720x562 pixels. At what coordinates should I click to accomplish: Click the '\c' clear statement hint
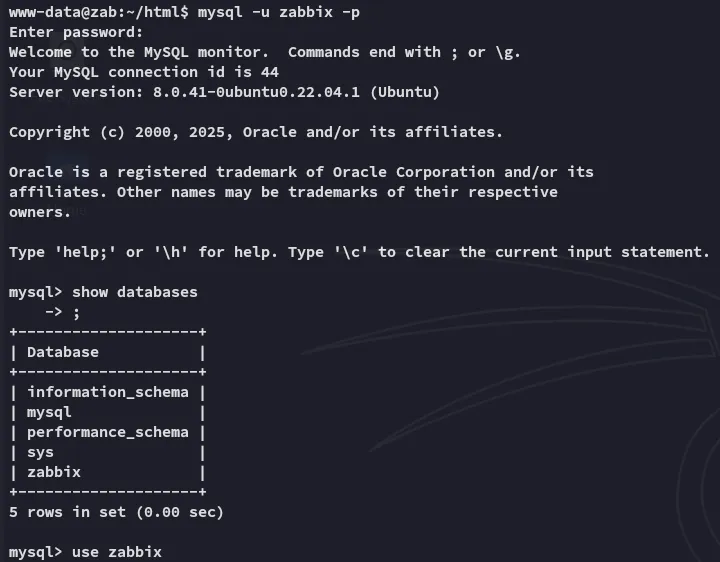(351, 252)
